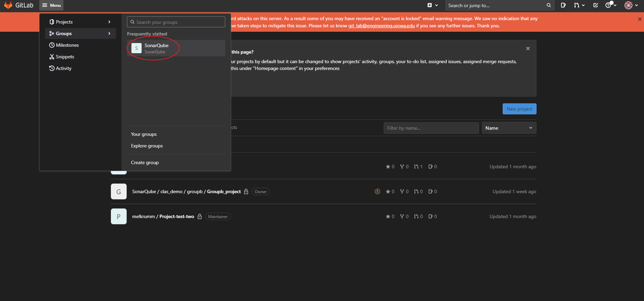This screenshot has width=644, height=301.
Task: Open the To-Do List checkmark icon
Action: [596, 5]
